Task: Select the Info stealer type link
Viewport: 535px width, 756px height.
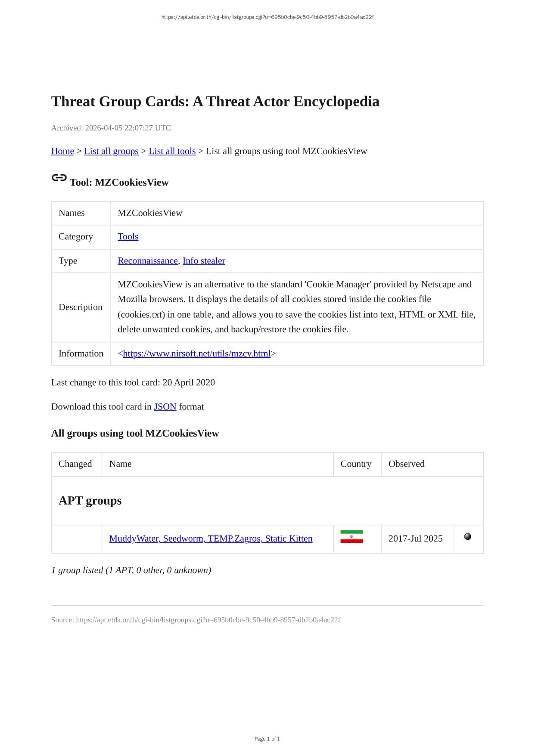Action: click(204, 261)
